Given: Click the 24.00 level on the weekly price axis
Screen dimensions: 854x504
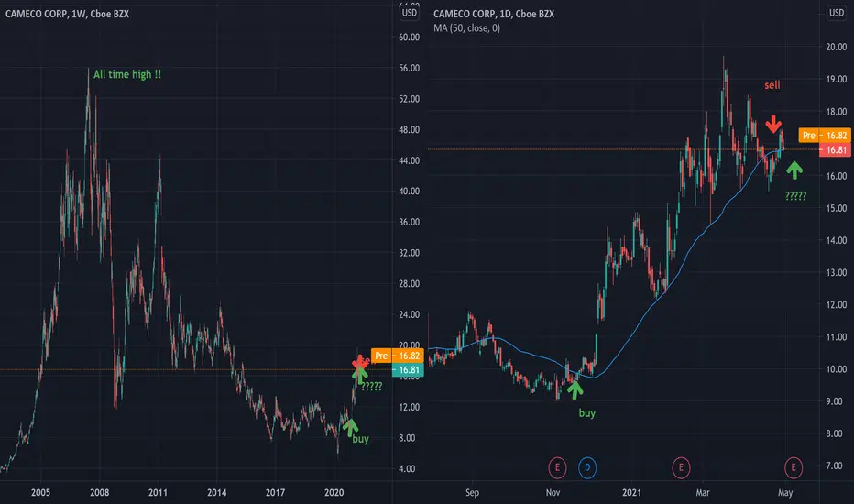Looking at the screenshot, I should coord(409,314).
